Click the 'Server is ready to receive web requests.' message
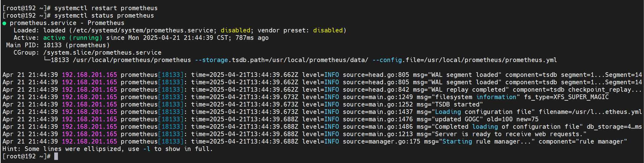Image resolution: width=644 pixels, height=163 pixels. click(509, 134)
